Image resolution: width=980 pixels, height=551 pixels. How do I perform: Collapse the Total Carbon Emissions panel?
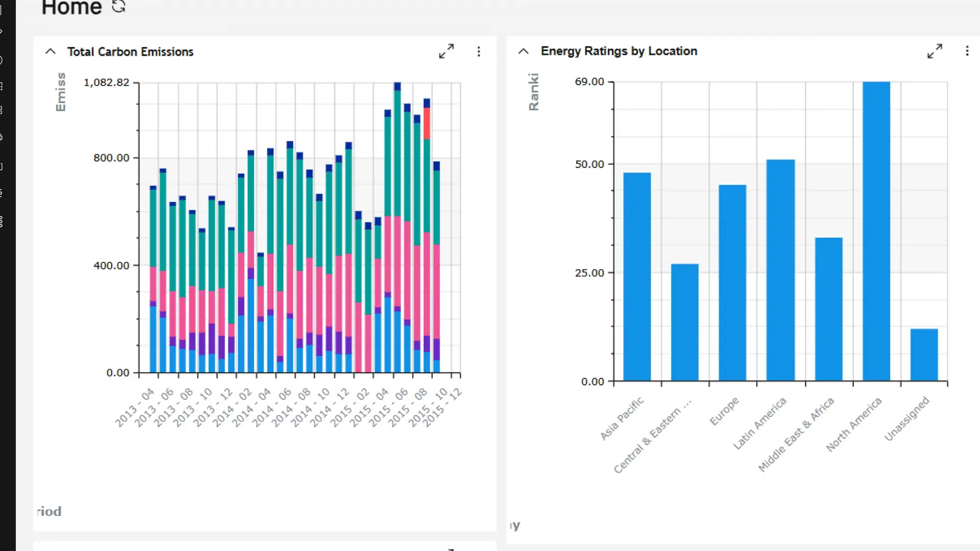[x=50, y=52]
